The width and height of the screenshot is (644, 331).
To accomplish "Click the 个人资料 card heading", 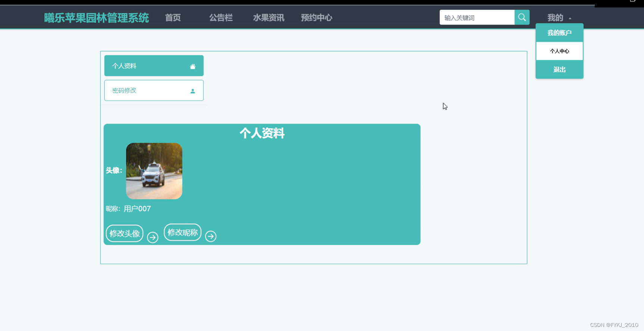I will point(262,133).
